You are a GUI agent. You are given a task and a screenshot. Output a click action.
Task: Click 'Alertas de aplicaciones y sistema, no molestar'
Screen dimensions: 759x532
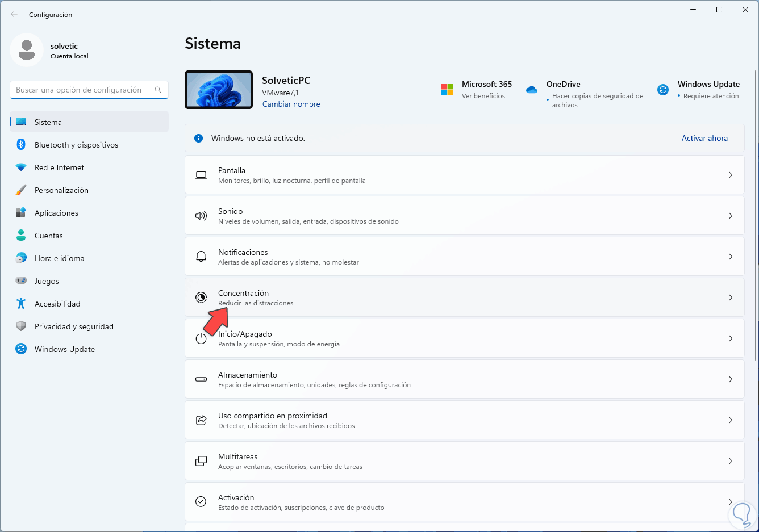(x=289, y=262)
